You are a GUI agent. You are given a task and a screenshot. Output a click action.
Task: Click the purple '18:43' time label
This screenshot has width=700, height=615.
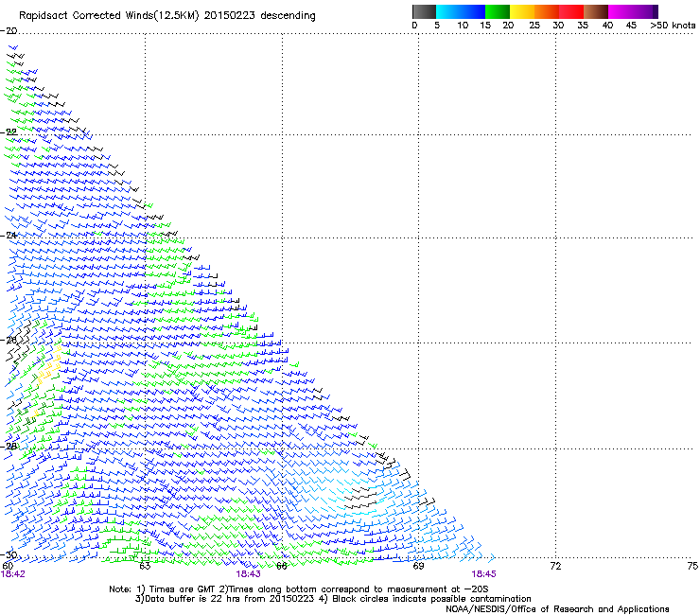point(248,574)
